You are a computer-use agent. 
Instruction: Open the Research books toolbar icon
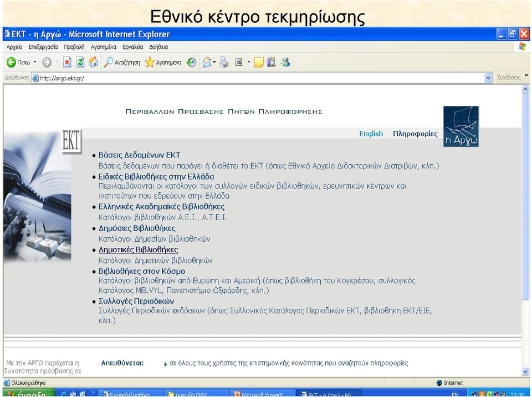272,62
